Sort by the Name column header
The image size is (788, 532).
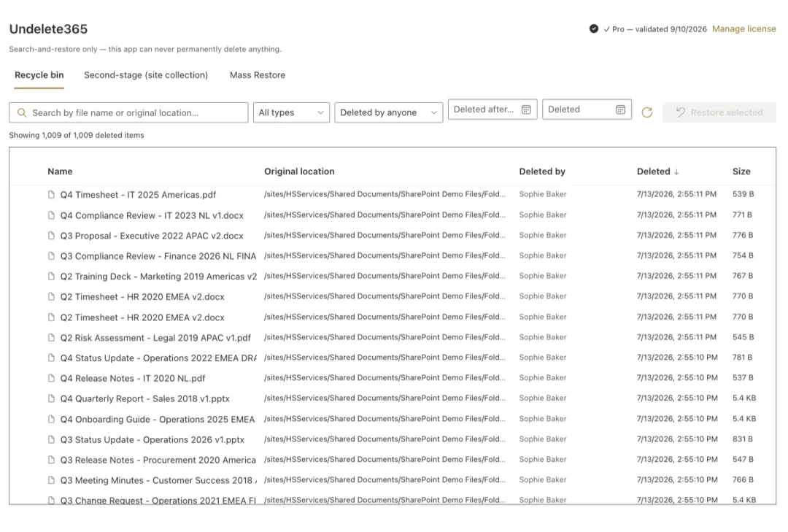click(x=60, y=171)
